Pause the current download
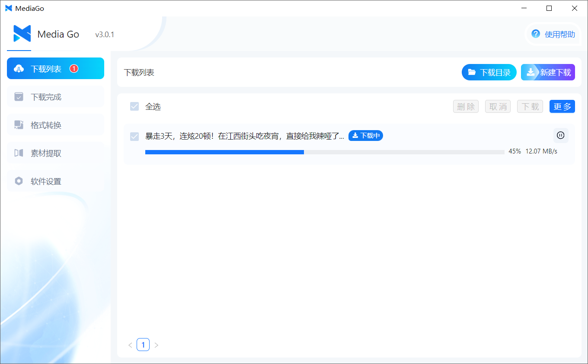588x364 pixels. click(561, 135)
